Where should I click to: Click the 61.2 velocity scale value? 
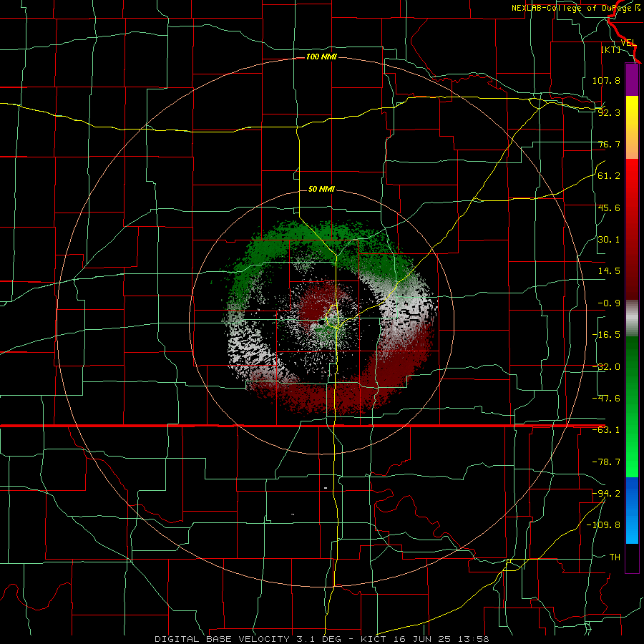(609, 176)
